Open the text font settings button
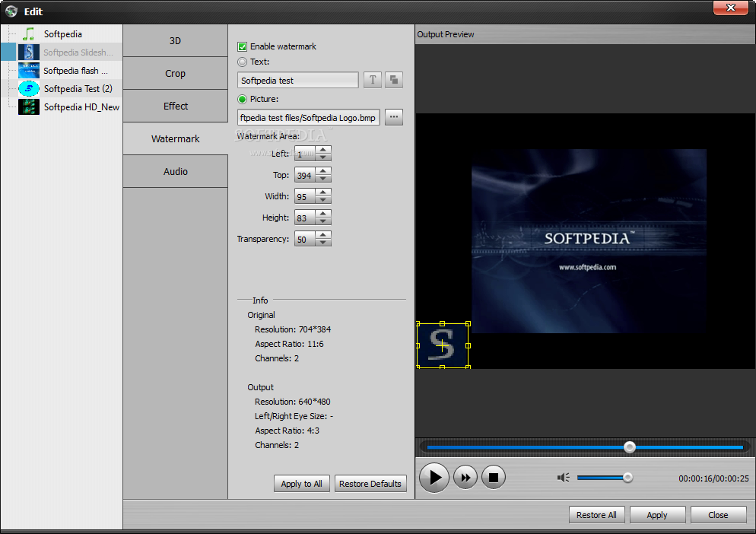The width and height of the screenshot is (756, 534). coord(373,80)
